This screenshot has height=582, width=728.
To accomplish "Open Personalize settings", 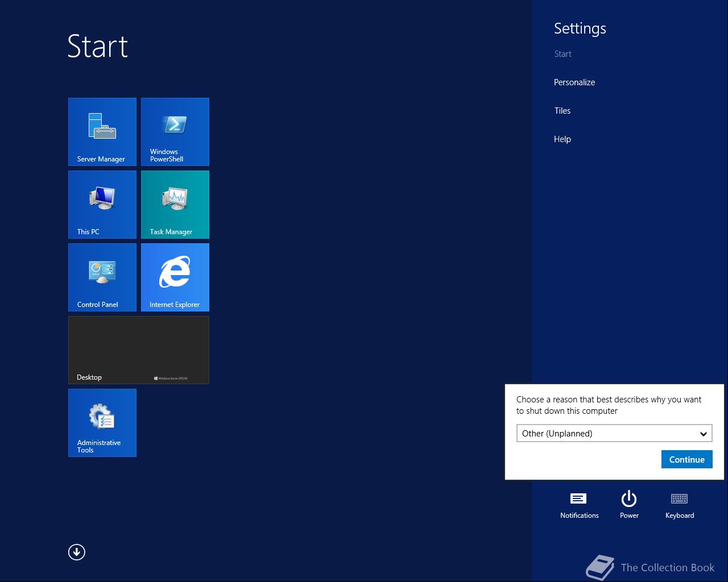I will 574,82.
